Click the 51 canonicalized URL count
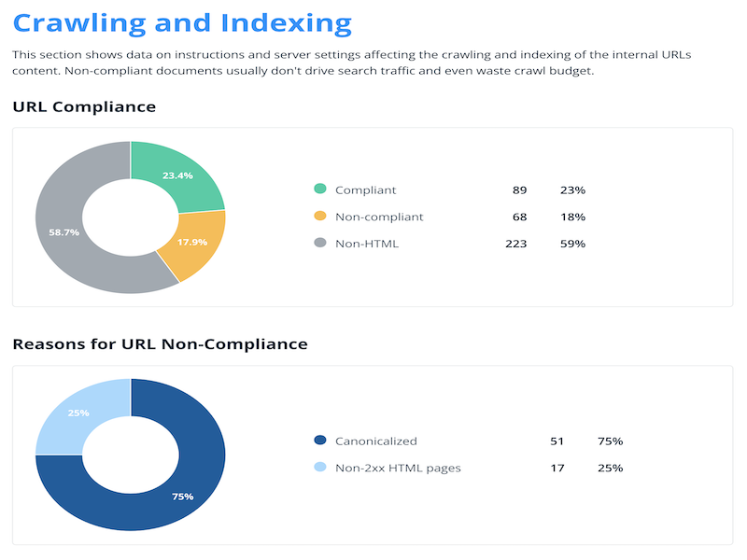Image resolution: width=747 pixels, height=560 pixels. tap(557, 441)
